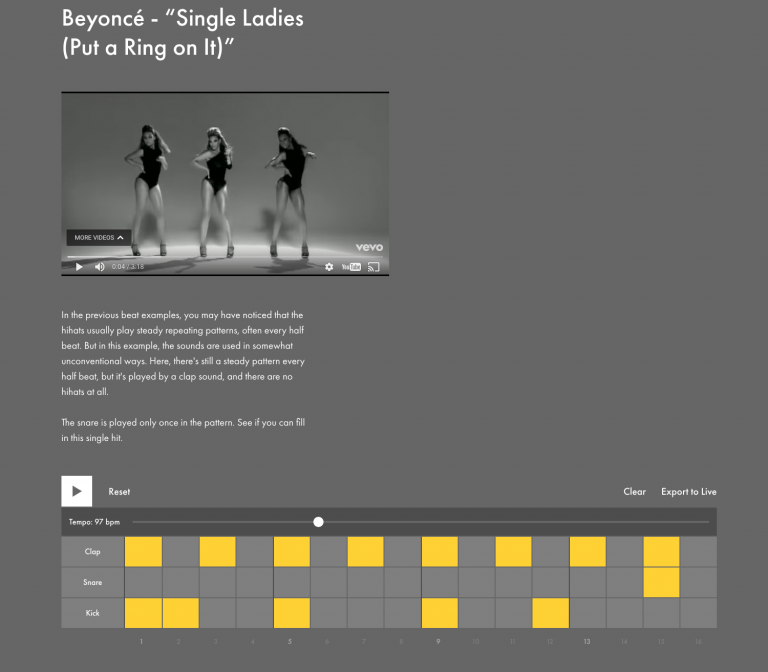
Task: Start the beat sequencer playback
Action: click(77, 491)
